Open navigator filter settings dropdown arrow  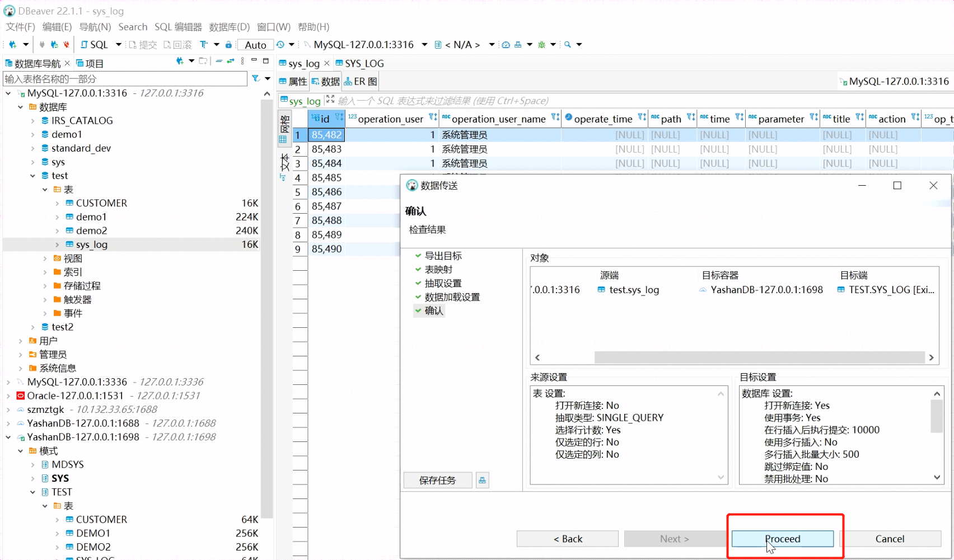tap(268, 79)
